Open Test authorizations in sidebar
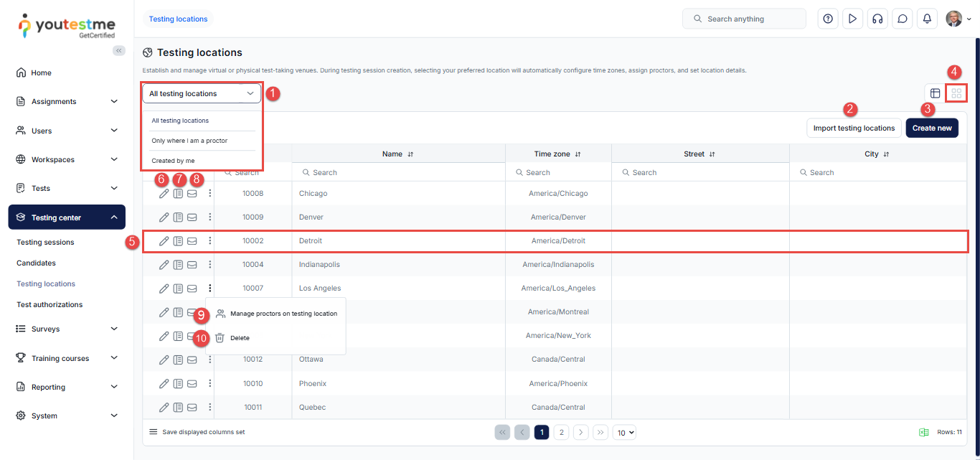 [x=50, y=305]
